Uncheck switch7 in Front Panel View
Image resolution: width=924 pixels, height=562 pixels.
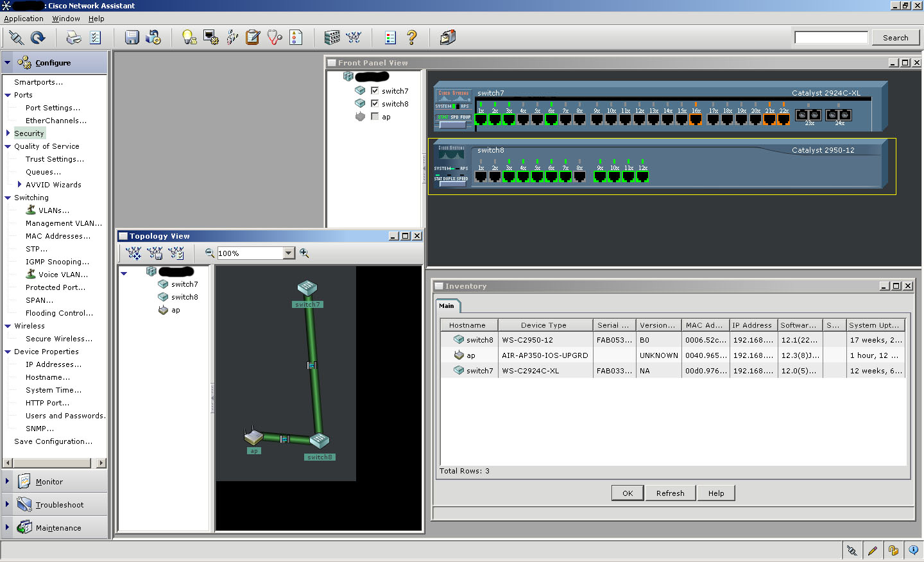[375, 90]
